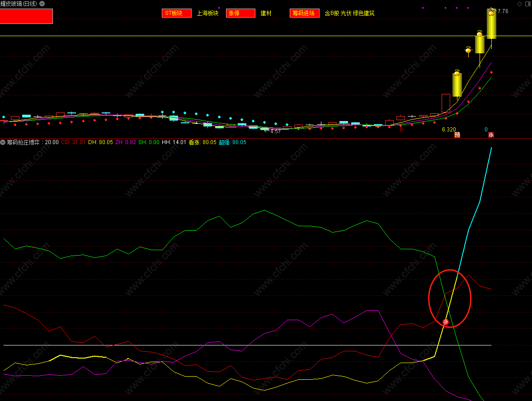
Task: Click the 筹码进场 red tag button
Action: click(304, 13)
